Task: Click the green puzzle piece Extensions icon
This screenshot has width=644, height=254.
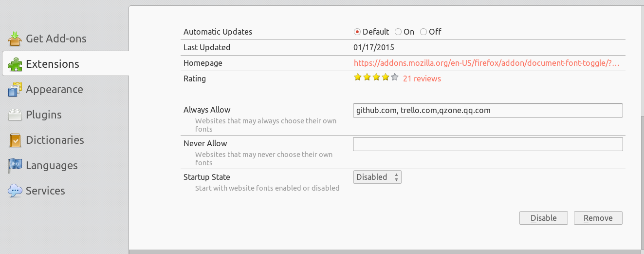Action: pyautogui.click(x=15, y=64)
